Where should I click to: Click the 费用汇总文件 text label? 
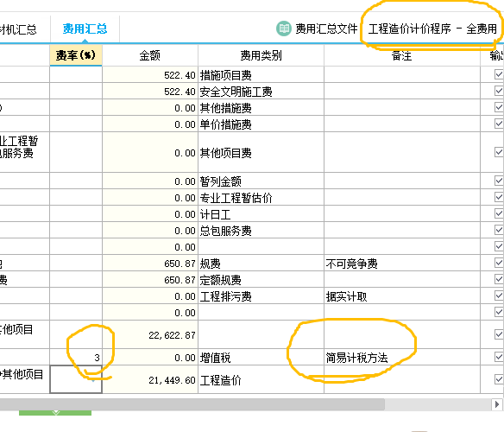326,29
